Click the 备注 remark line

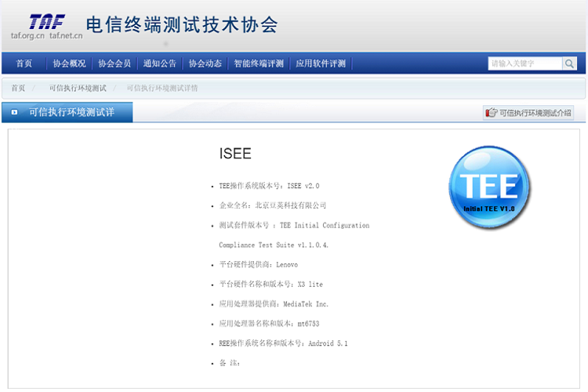pyautogui.click(x=230, y=363)
